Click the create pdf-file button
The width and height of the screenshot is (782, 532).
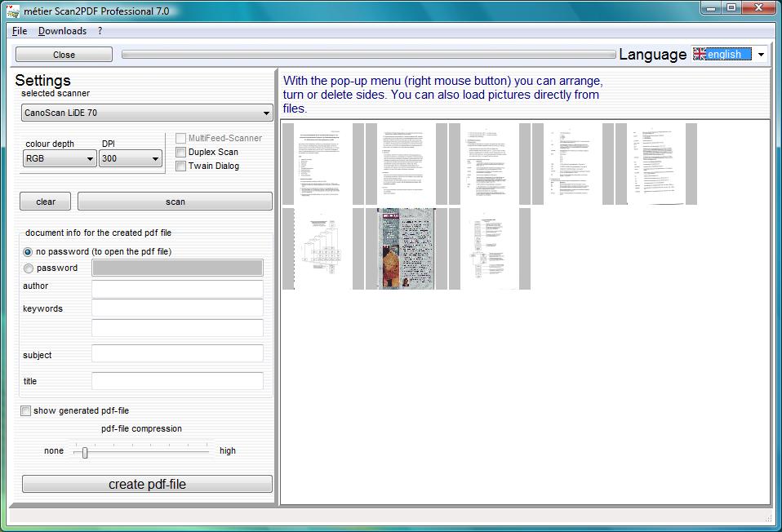pyautogui.click(x=147, y=484)
